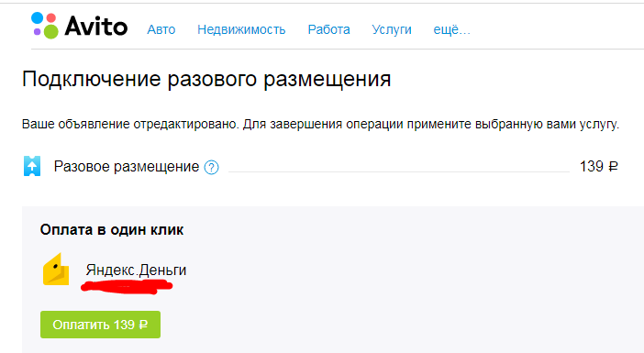Image resolution: width=644 pixels, height=353 pixels.
Task: Click the dotted line before the price
Action: 398,171
